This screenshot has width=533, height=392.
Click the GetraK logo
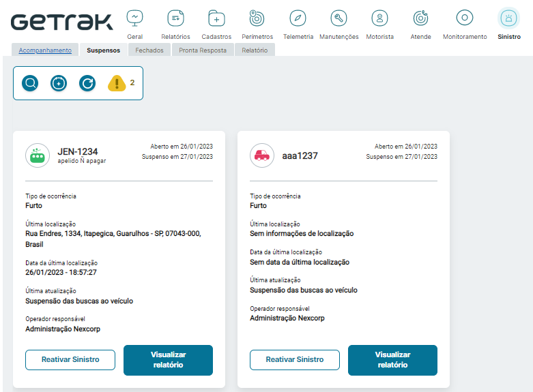tap(62, 22)
